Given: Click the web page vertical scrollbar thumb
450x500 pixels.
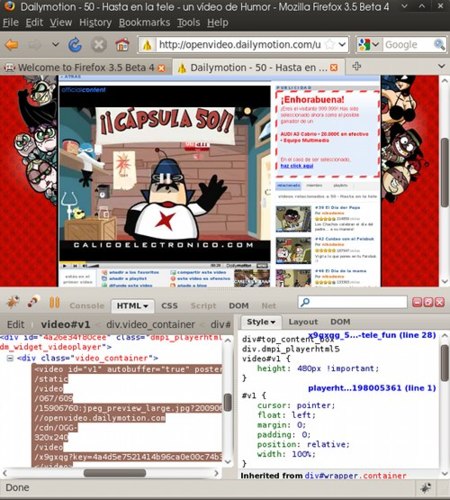Looking at the screenshot, I should [444, 172].
